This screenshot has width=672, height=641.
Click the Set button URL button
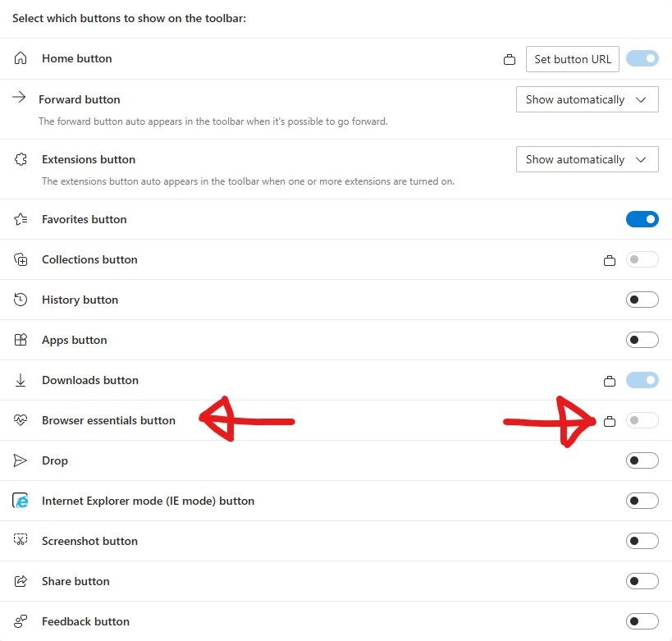[572, 58]
